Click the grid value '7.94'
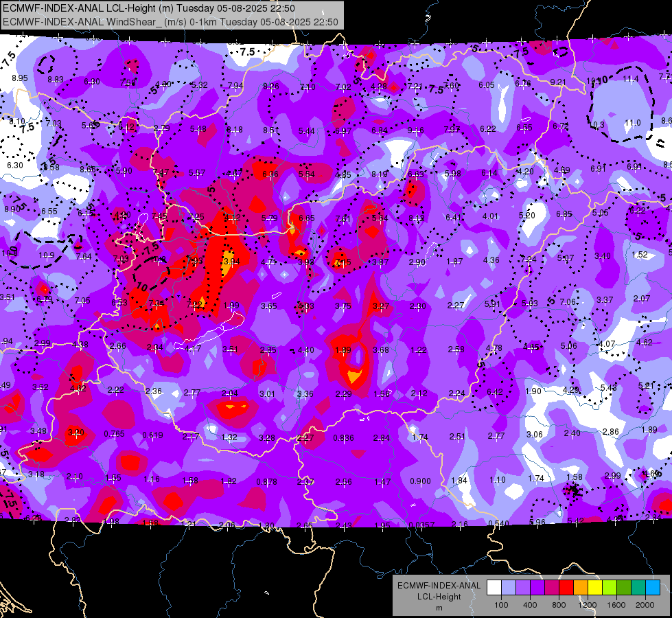Image resolution: width=672 pixels, height=618 pixels. click(x=235, y=86)
